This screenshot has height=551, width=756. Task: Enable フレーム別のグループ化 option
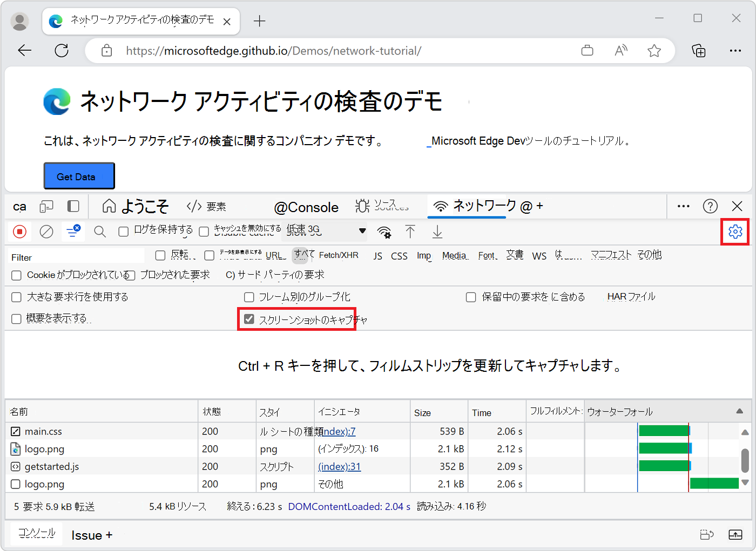pyautogui.click(x=249, y=297)
